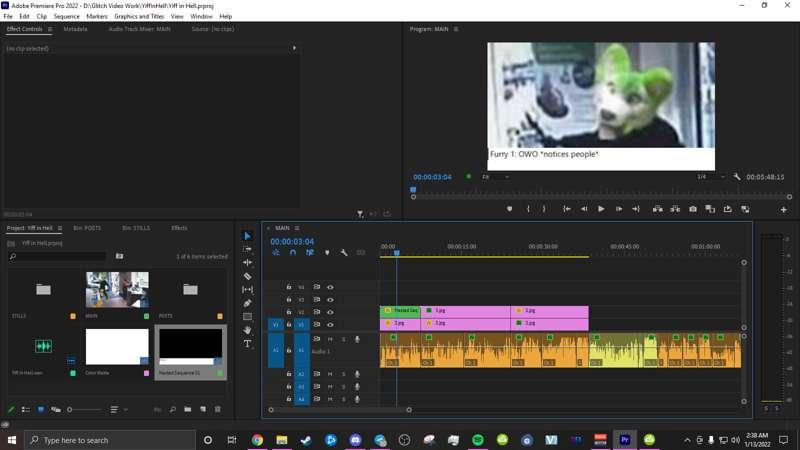Toggle V2 track output eye

tap(330, 312)
